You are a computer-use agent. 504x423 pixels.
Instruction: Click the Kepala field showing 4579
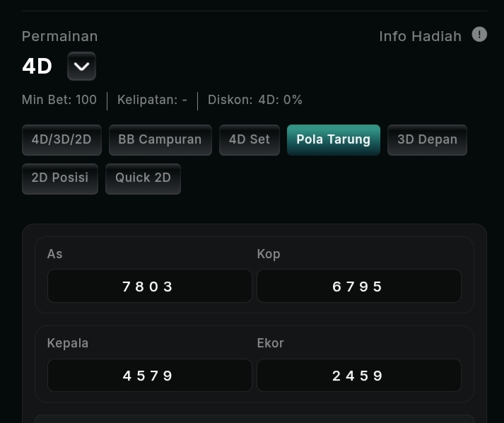(149, 375)
